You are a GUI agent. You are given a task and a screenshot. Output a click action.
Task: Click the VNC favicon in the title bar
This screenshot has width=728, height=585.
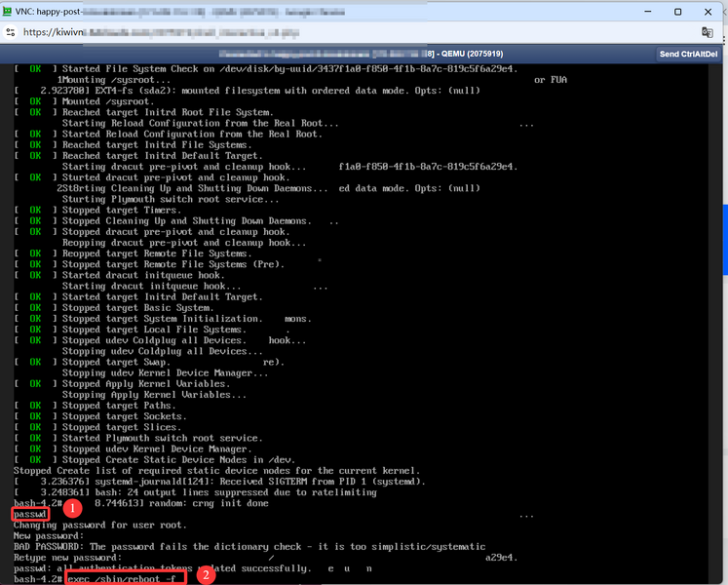[11, 11]
